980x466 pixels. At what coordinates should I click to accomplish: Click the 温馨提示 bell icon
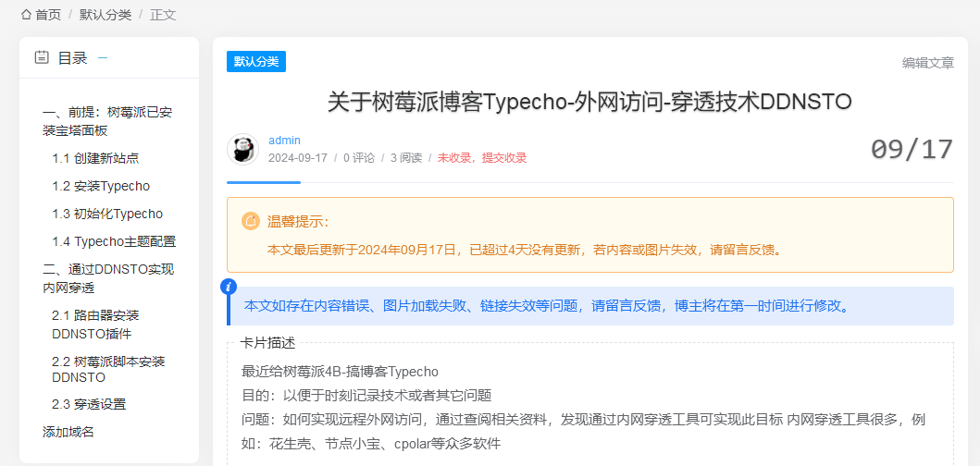(x=251, y=221)
